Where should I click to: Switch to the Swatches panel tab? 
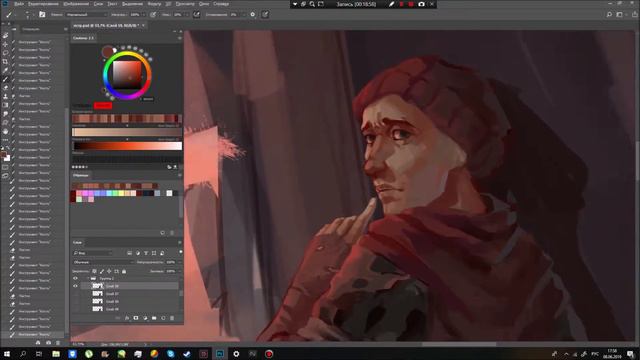tap(80, 175)
